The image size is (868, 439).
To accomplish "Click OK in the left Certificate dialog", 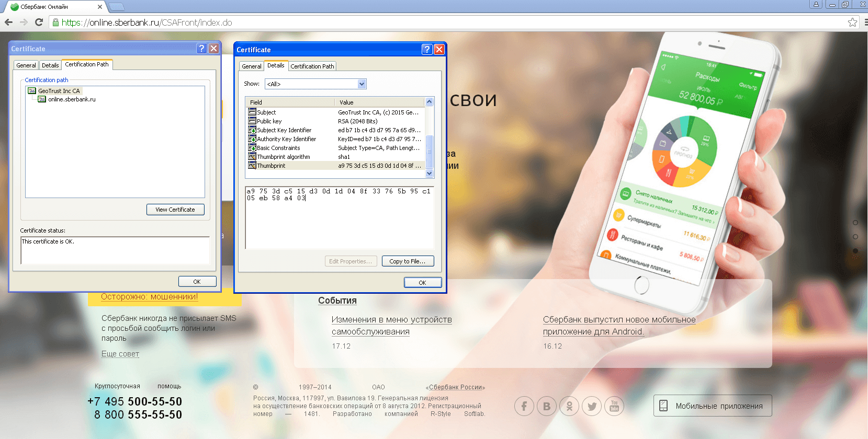I will pyautogui.click(x=197, y=281).
